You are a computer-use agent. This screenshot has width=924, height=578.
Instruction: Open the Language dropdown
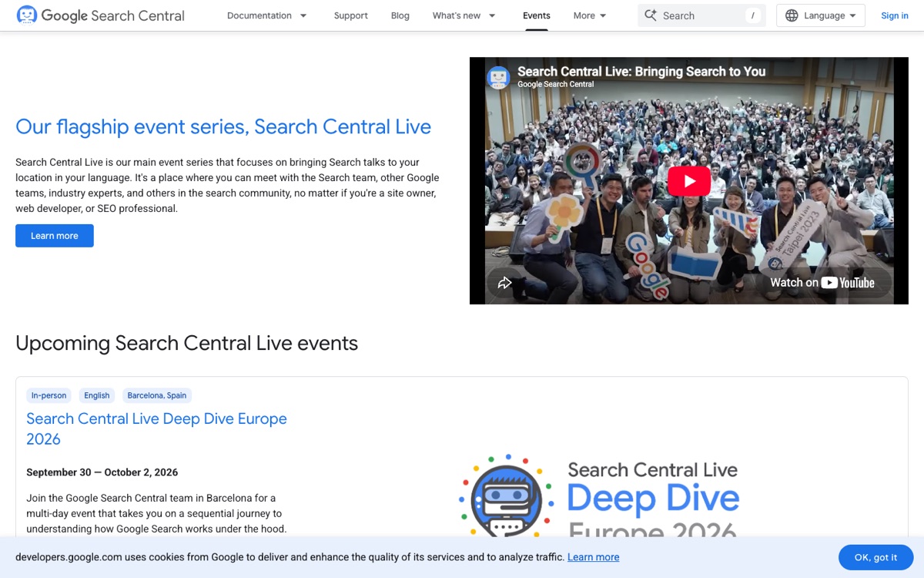pos(820,15)
